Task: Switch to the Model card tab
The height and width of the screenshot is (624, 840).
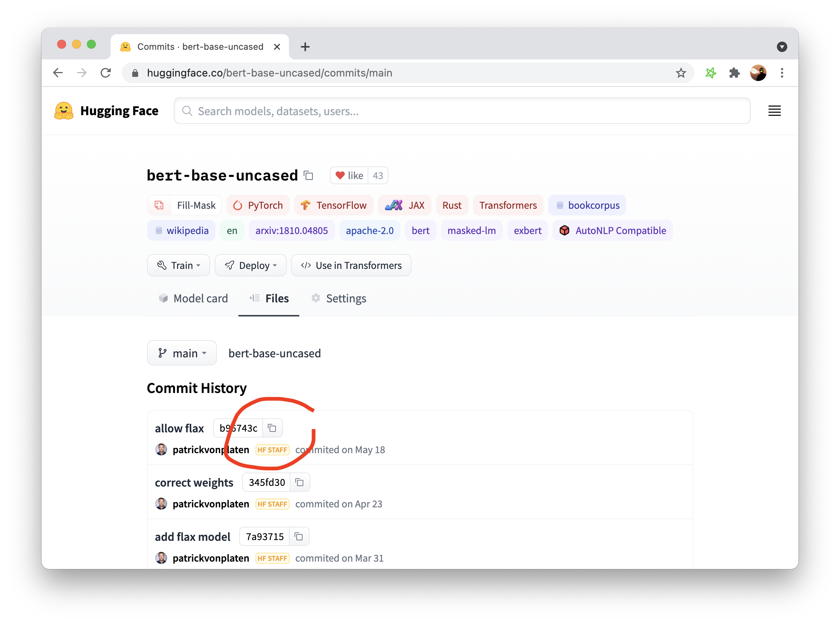Action: click(x=193, y=298)
